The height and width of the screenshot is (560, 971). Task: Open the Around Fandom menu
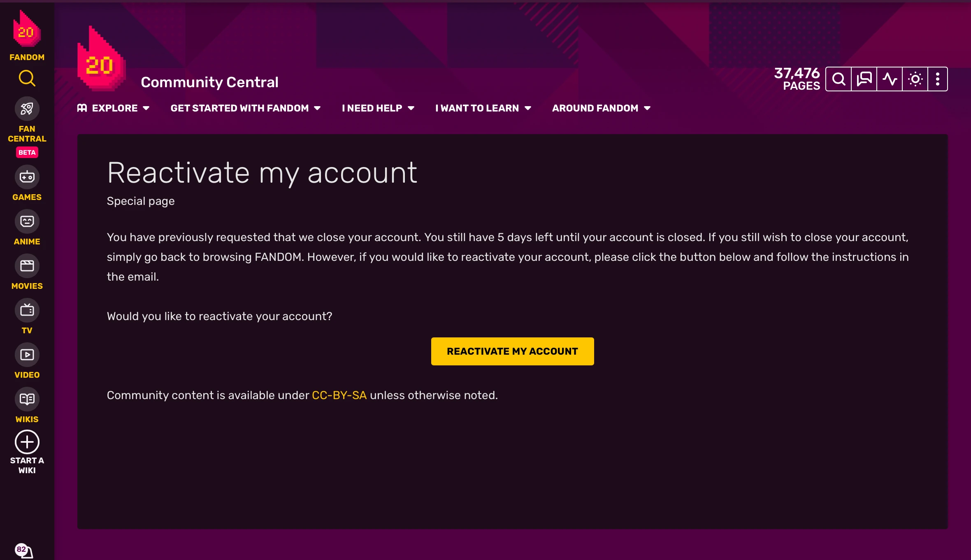(x=601, y=108)
